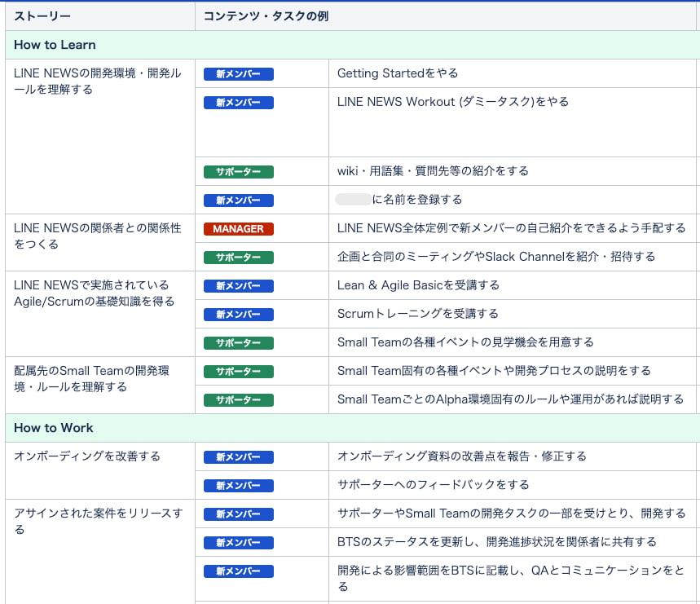Click サポーター badge beside 見学機会を用意する task

(239, 343)
